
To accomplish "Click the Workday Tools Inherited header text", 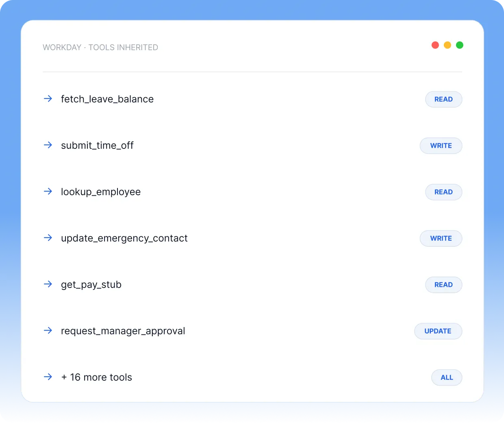I will coord(100,48).
